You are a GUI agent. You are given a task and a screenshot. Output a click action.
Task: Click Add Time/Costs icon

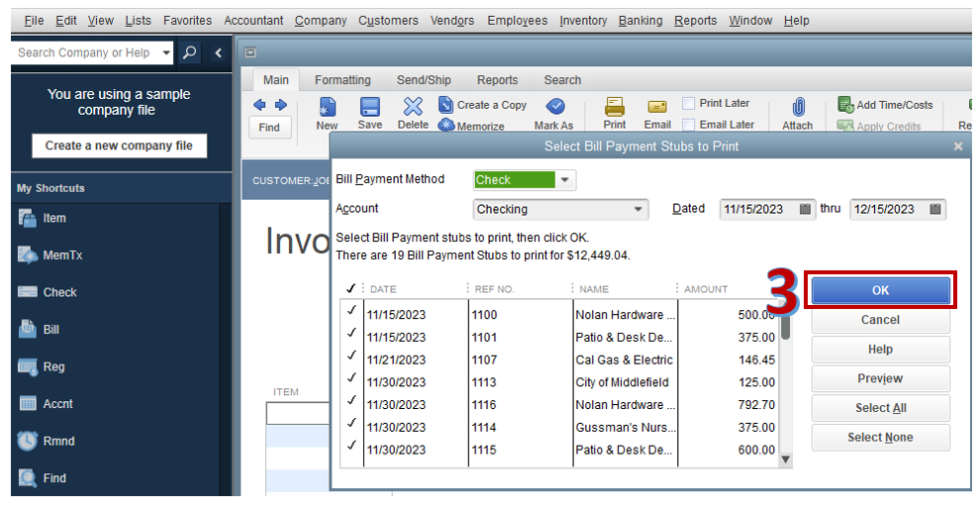pyautogui.click(x=845, y=104)
